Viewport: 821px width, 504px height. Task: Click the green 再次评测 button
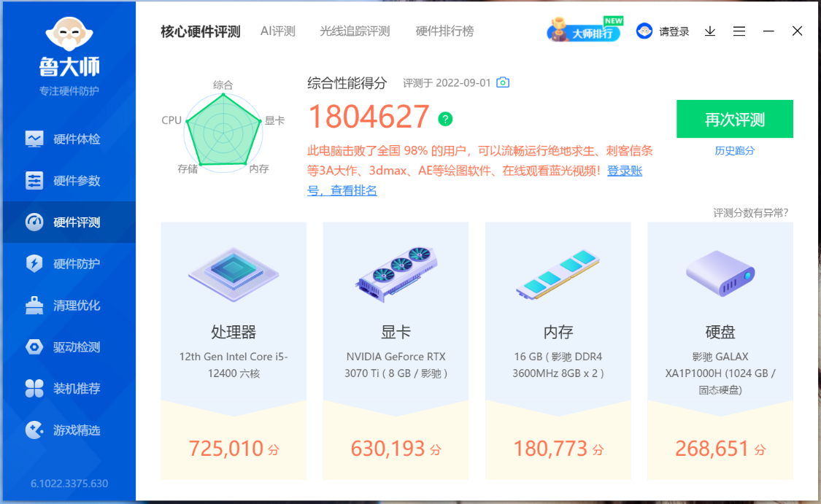tap(735, 120)
